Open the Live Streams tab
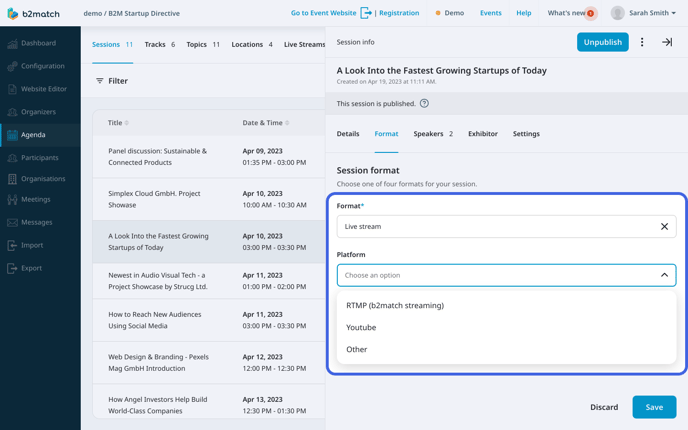The width and height of the screenshot is (688, 430). tap(304, 44)
